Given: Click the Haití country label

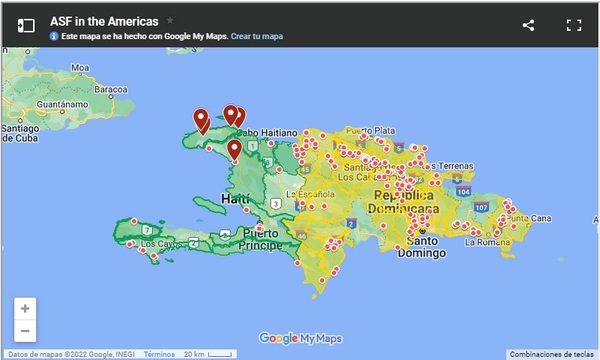Looking at the screenshot, I should point(235,199).
